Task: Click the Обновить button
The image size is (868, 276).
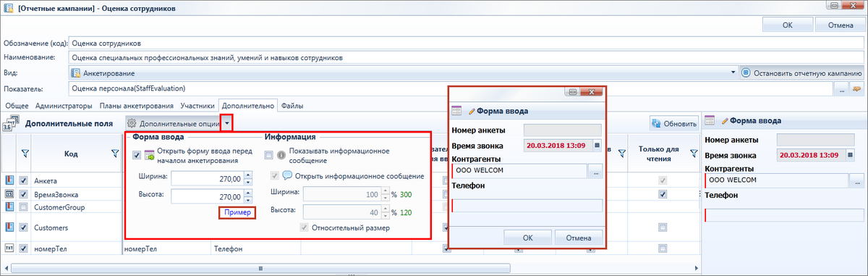Action: pyautogui.click(x=673, y=124)
